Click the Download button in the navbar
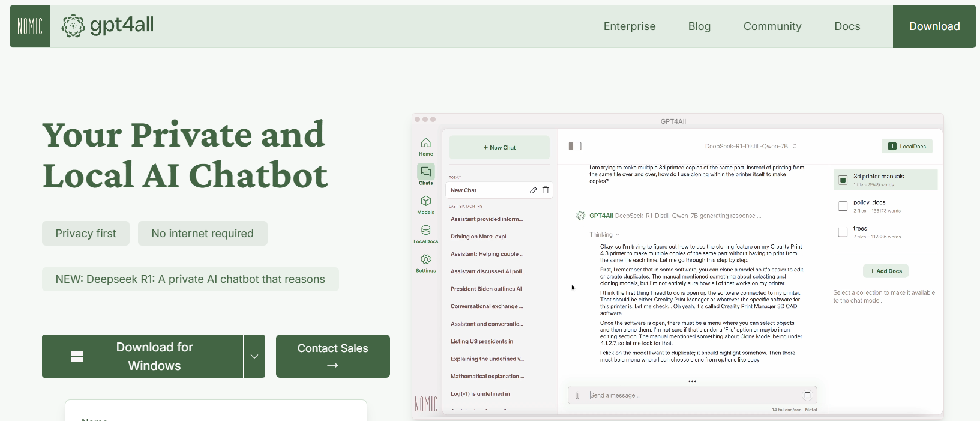 pos(934,26)
